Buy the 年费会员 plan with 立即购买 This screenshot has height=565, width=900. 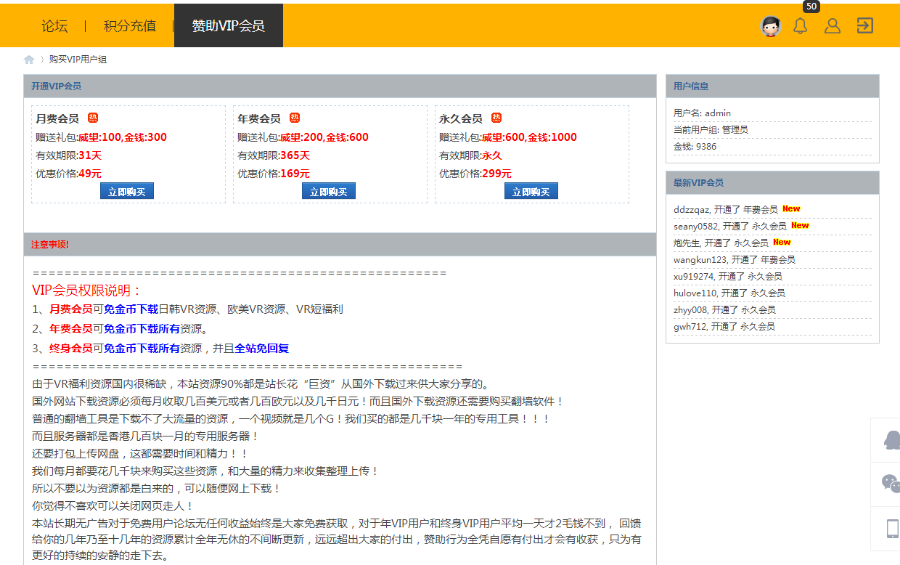point(329,191)
